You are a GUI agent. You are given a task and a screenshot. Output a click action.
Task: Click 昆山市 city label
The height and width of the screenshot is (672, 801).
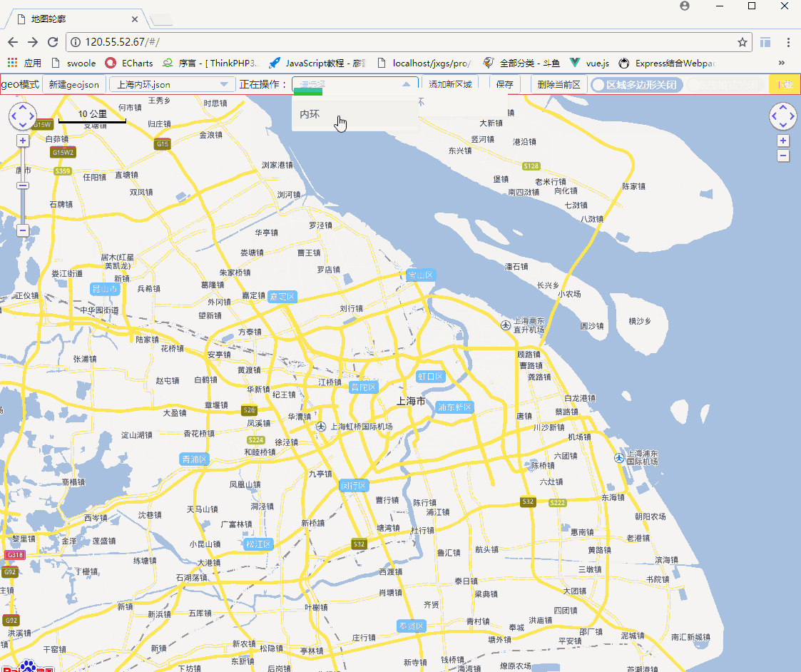pyautogui.click(x=105, y=289)
